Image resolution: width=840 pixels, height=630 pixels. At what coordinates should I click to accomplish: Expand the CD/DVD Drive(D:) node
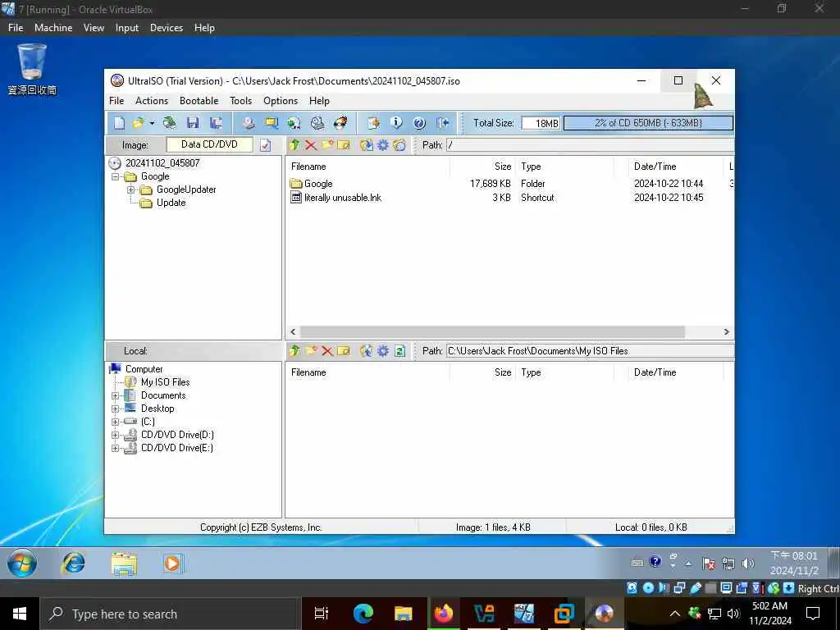point(115,435)
